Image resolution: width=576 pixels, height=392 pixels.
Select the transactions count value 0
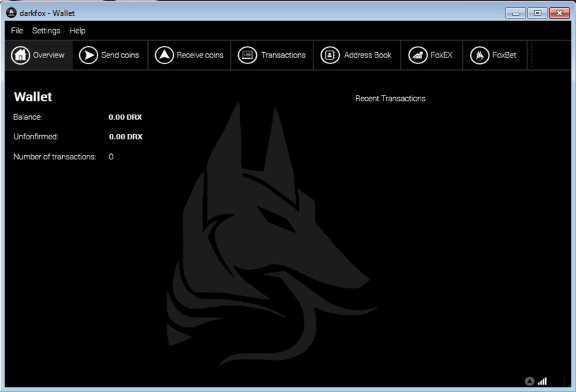coord(111,157)
